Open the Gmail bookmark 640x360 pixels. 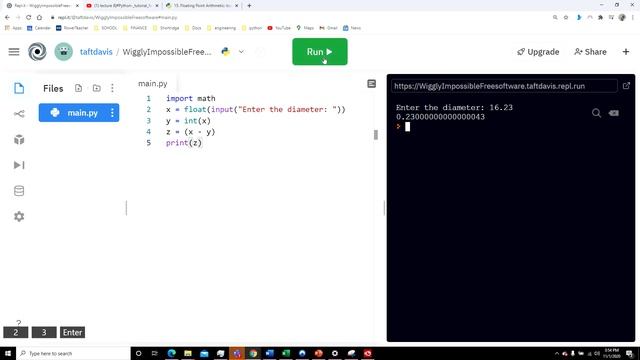(x=329, y=28)
